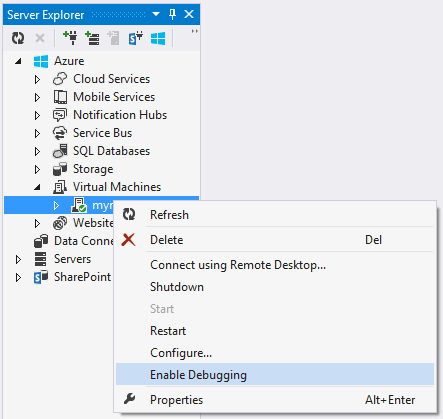Click Connect to Server toolbar icon
This screenshot has height=419, width=443.
pos(92,38)
